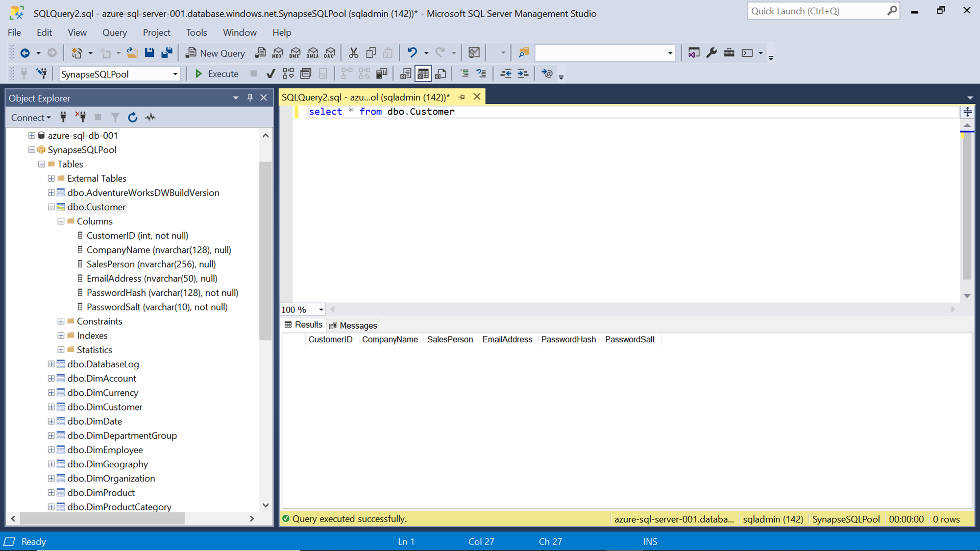Open the Properties wrench icon
Image resolution: width=980 pixels, height=551 pixels.
pos(711,53)
